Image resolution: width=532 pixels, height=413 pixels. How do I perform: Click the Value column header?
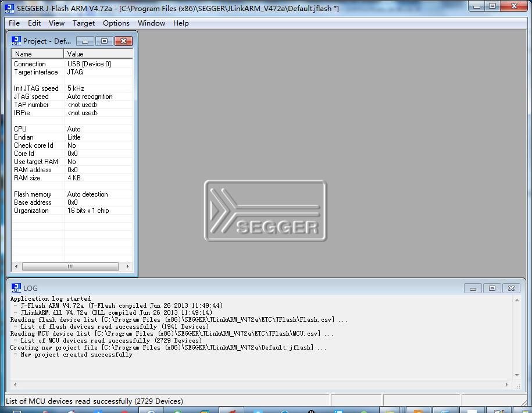[x=98, y=54]
